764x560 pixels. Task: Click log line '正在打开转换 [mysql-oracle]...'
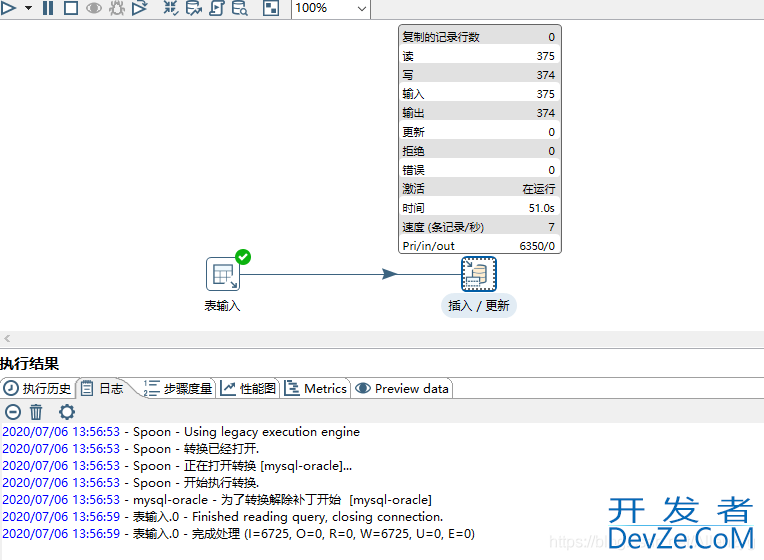coord(177,466)
